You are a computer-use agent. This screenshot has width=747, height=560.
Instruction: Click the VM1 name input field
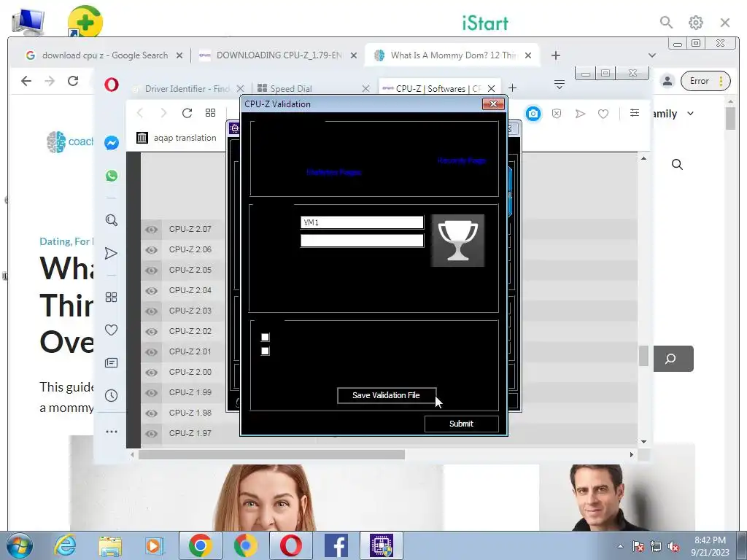362,222
